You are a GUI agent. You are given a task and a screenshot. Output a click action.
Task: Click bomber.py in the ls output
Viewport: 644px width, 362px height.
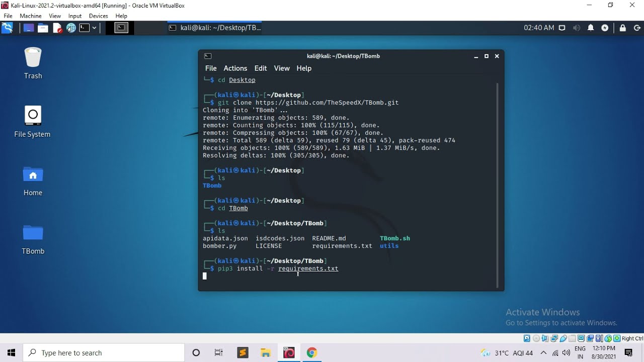click(220, 246)
